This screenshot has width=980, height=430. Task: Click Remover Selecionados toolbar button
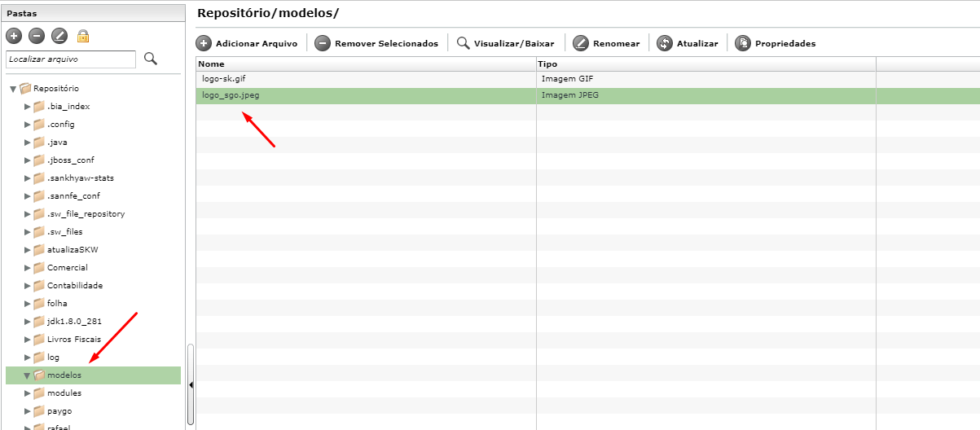click(x=376, y=43)
